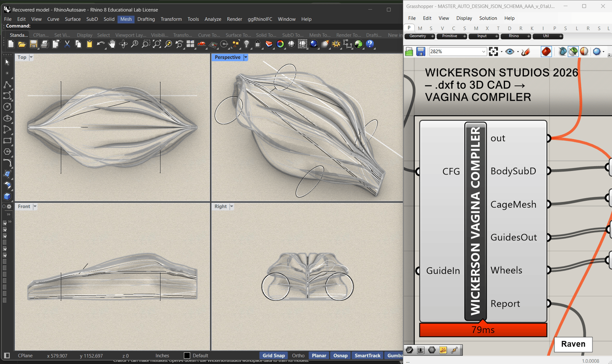This screenshot has height=364, width=612.
Task: Open the Solution menu in Grasshopper
Action: (x=488, y=18)
